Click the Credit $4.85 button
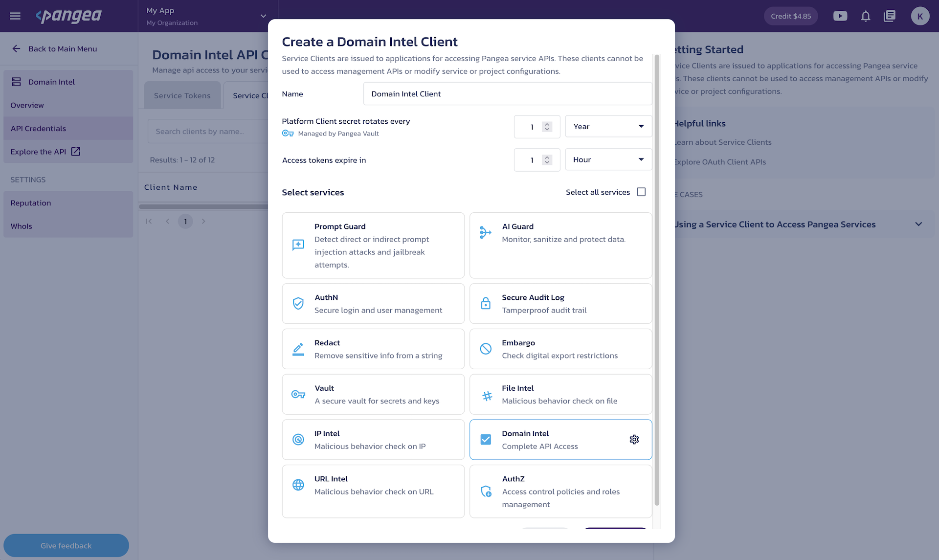The width and height of the screenshot is (939, 560). pos(791,16)
